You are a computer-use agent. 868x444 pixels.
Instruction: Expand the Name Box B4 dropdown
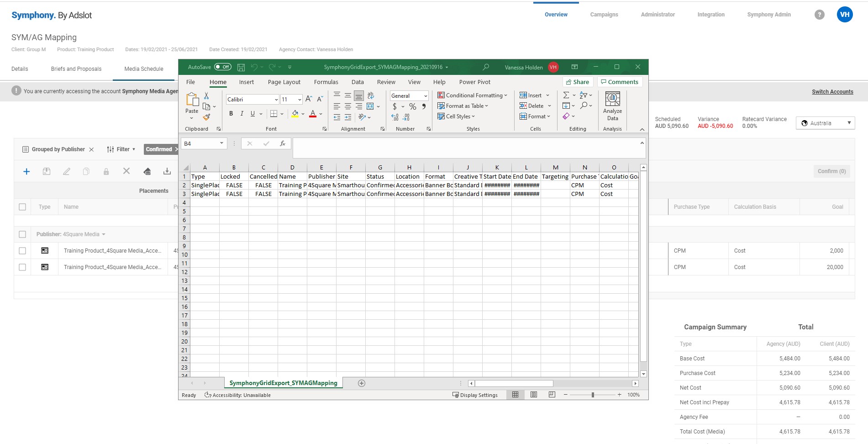221,143
